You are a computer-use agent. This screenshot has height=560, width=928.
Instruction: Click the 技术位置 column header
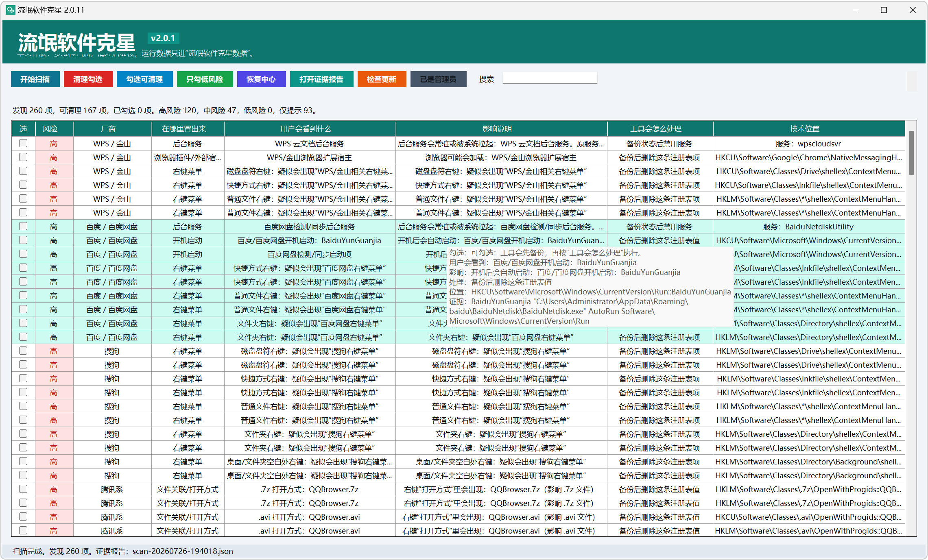tap(809, 129)
